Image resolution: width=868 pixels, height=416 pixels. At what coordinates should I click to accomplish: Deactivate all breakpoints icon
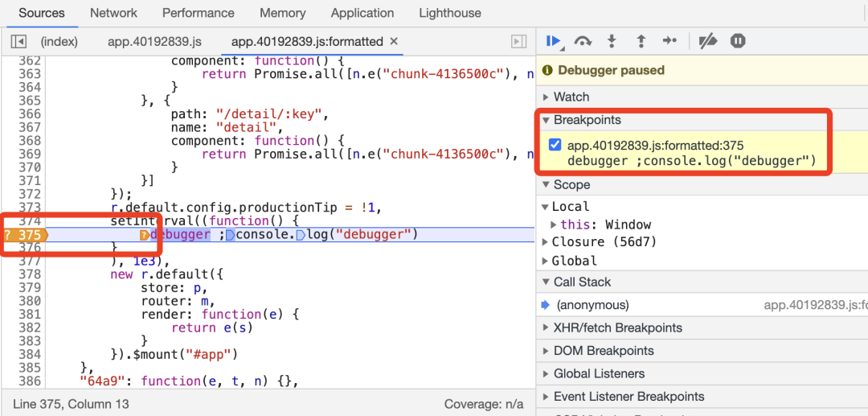(707, 41)
